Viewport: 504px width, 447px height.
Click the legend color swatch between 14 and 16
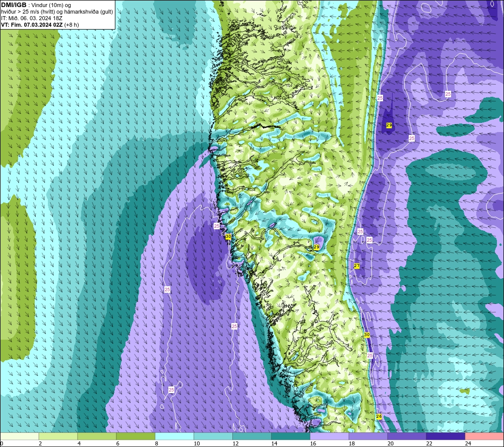tap(291, 436)
